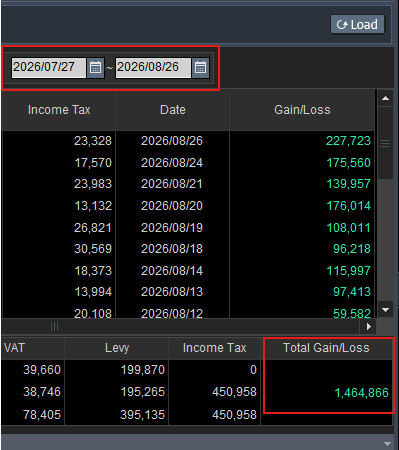The image size is (399, 450).
Task: Click the horizontal scroll right arrow
Action: (x=368, y=327)
